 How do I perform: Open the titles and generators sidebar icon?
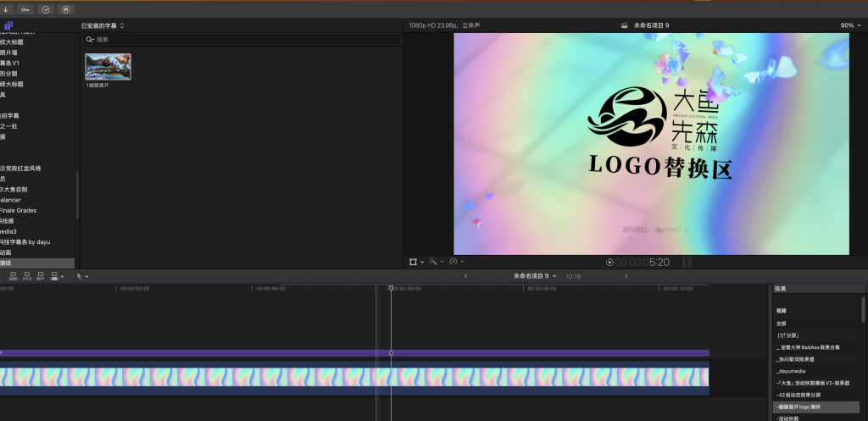point(8,25)
